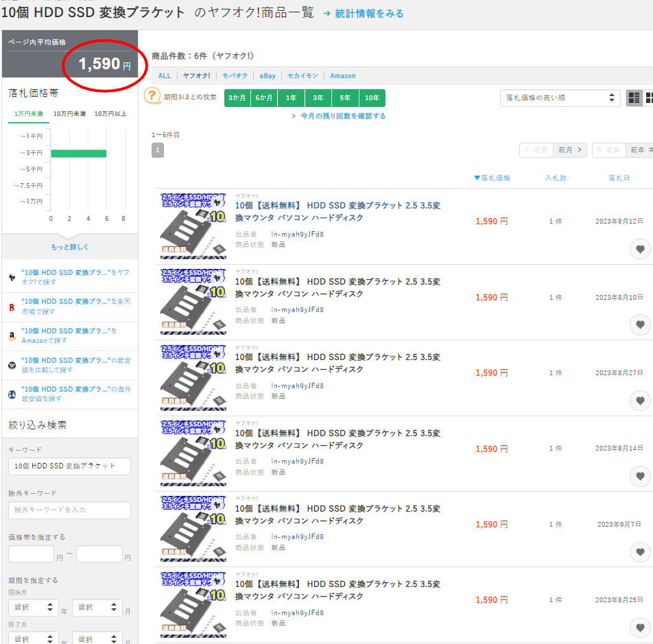The width and height of the screenshot is (653, 644).
Task: Expand the もっと詳しく section
Action: pyautogui.click(x=69, y=247)
